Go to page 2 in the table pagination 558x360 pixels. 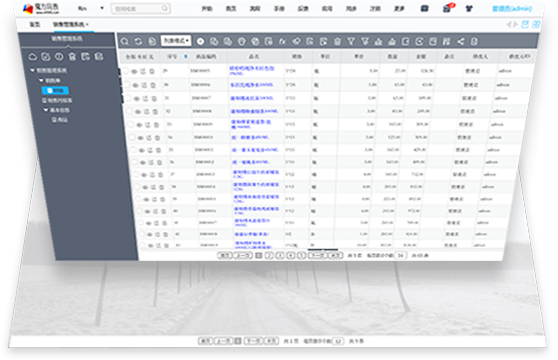click(x=269, y=255)
